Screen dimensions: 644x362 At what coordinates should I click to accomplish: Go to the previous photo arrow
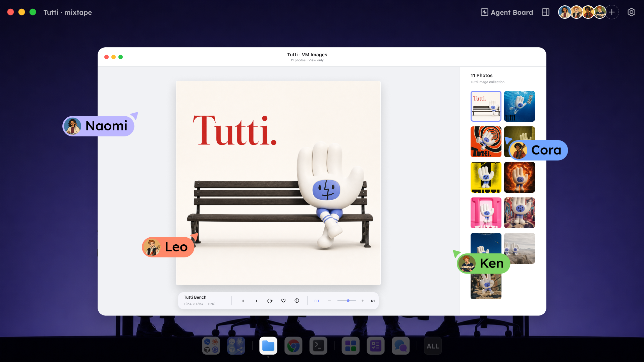(243, 301)
